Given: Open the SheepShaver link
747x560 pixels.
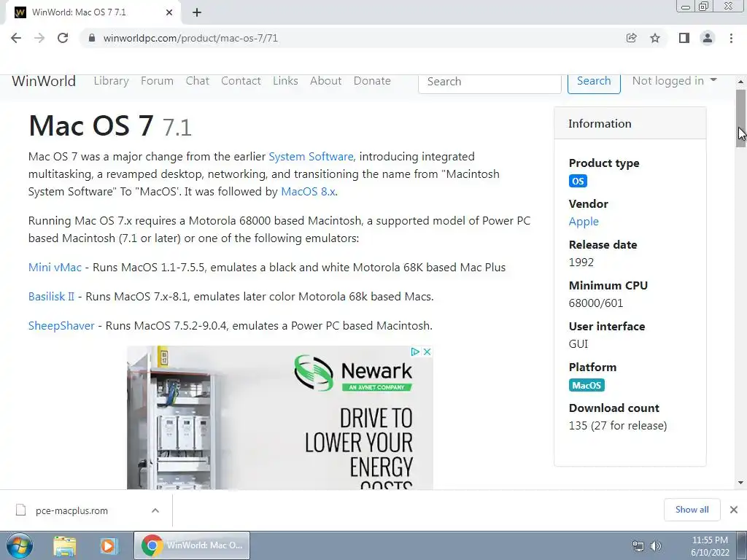Looking at the screenshot, I should point(61,326).
